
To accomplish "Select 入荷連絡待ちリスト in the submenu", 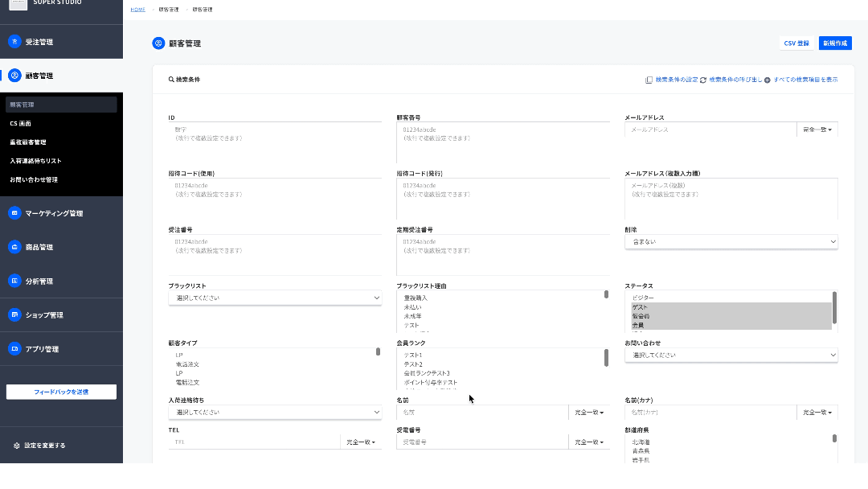I will (x=35, y=161).
